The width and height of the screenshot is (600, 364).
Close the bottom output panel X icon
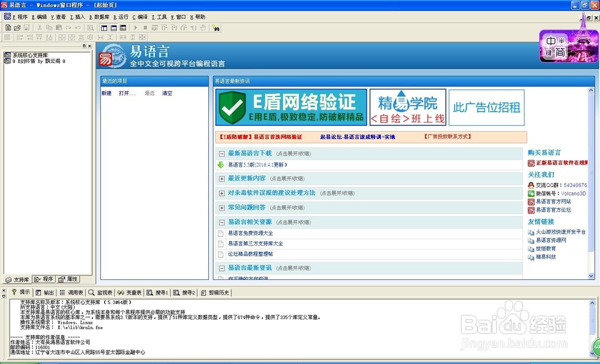coord(4,291)
